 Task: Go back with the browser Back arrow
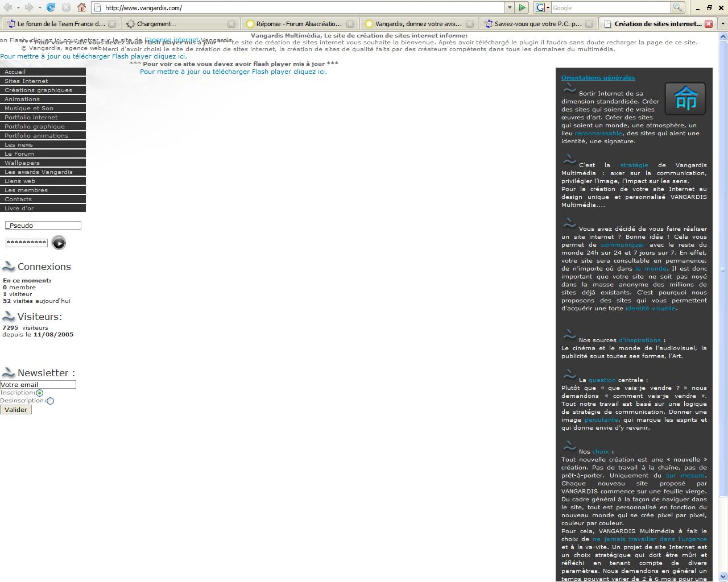tap(7, 7)
